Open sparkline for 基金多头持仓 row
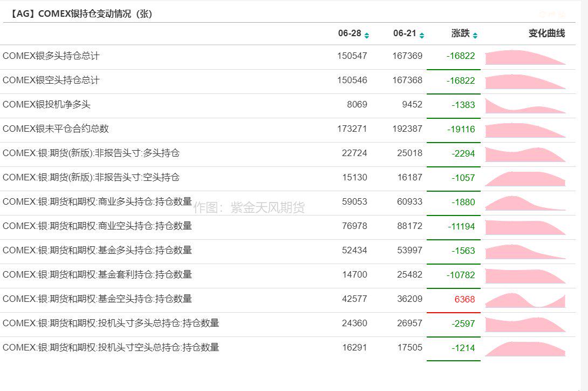The width and height of the screenshot is (588, 391). (x=525, y=252)
